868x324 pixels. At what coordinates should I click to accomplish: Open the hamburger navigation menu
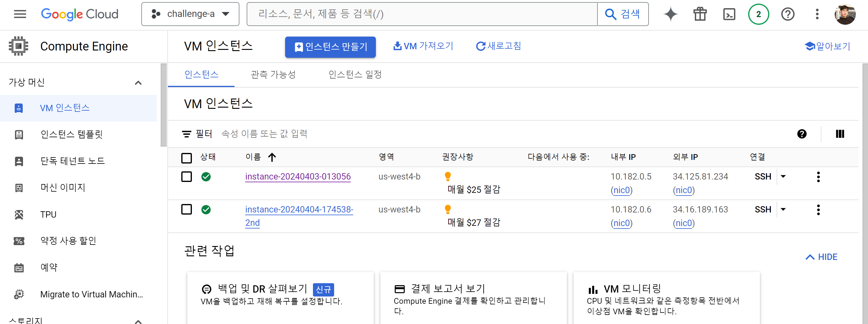(20, 14)
